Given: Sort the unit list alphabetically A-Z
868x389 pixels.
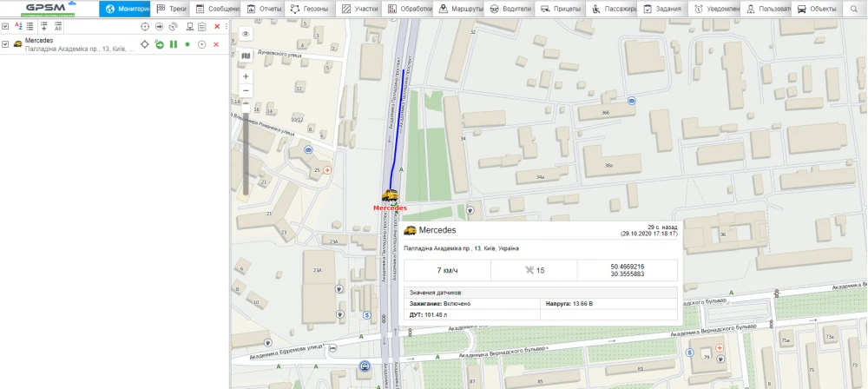Looking at the screenshot, I should [18, 26].
